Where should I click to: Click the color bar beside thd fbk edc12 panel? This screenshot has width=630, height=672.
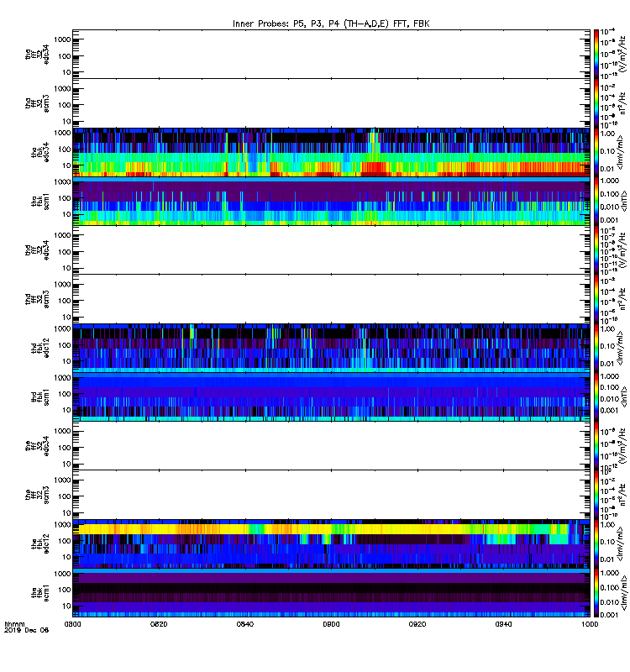coord(596,348)
